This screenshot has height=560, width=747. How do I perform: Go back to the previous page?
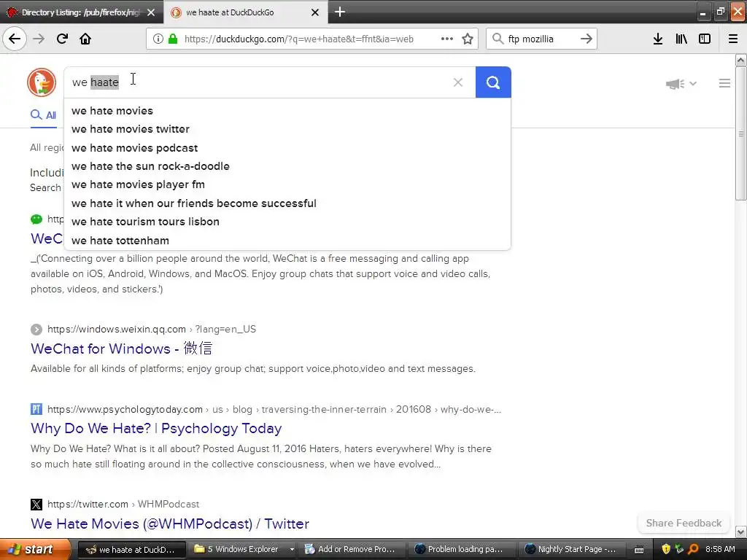click(x=15, y=39)
